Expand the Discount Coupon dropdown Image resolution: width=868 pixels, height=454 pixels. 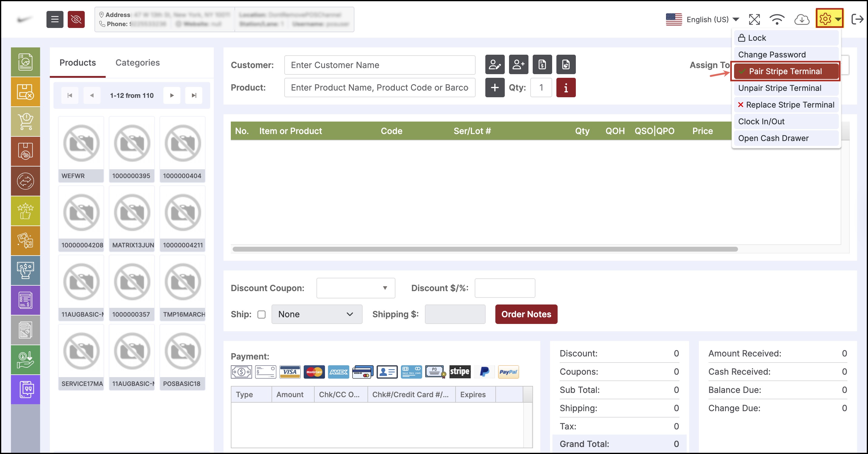355,288
